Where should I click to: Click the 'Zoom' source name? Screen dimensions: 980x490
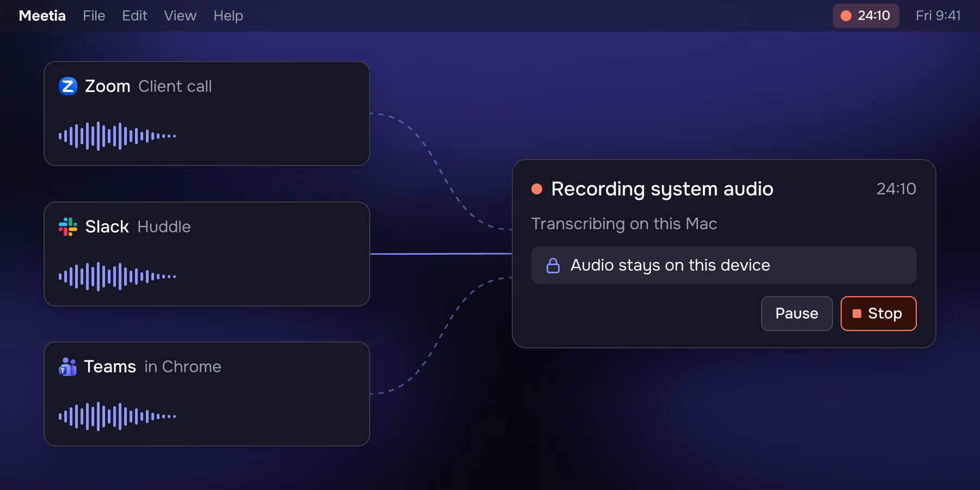(x=107, y=86)
